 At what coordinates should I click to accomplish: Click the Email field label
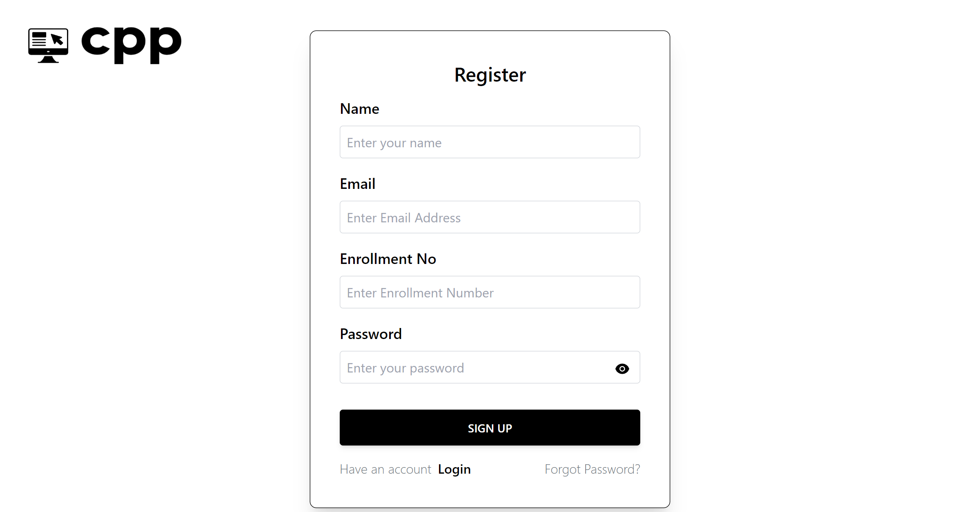(x=357, y=184)
